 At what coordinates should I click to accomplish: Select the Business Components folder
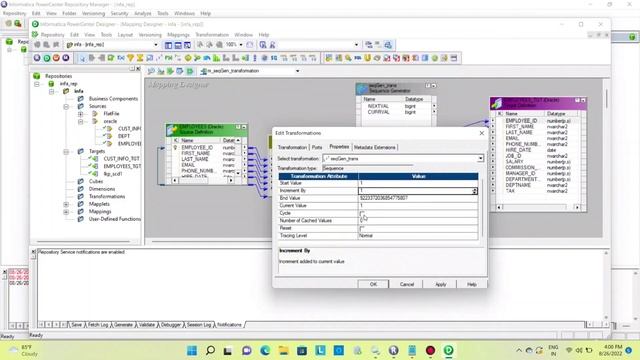point(113,99)
